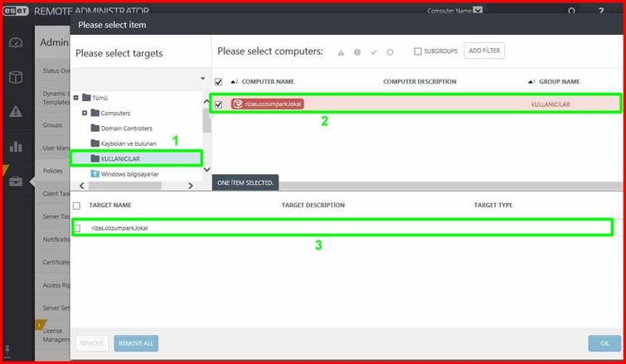626x364 pixels.
Task: Enable the SUBGROUPS checkbox
Action: pos(418,51)
